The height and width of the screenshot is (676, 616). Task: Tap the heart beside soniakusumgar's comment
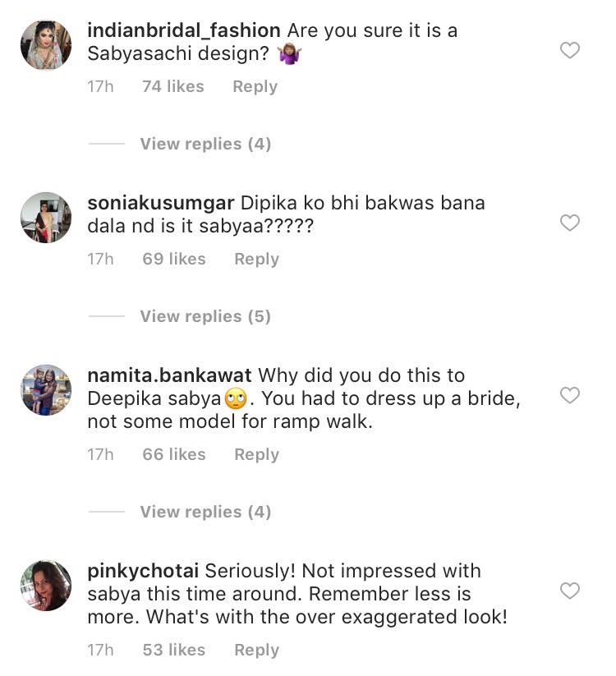569,223
